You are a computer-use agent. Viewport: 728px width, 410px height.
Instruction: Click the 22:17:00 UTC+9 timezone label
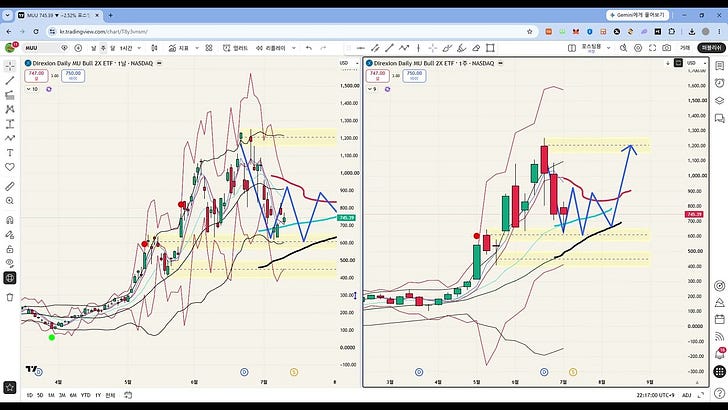click(655, 395)
